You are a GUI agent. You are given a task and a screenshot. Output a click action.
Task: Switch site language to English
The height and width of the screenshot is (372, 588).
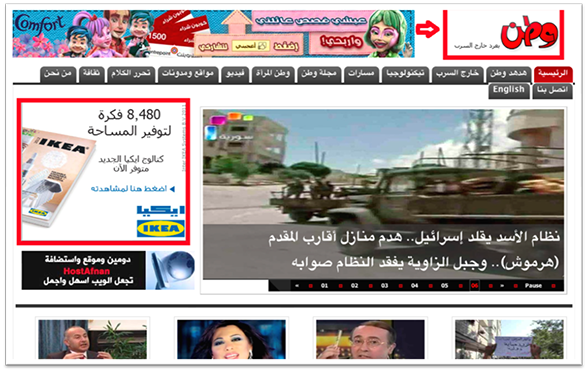pos(508,90)
